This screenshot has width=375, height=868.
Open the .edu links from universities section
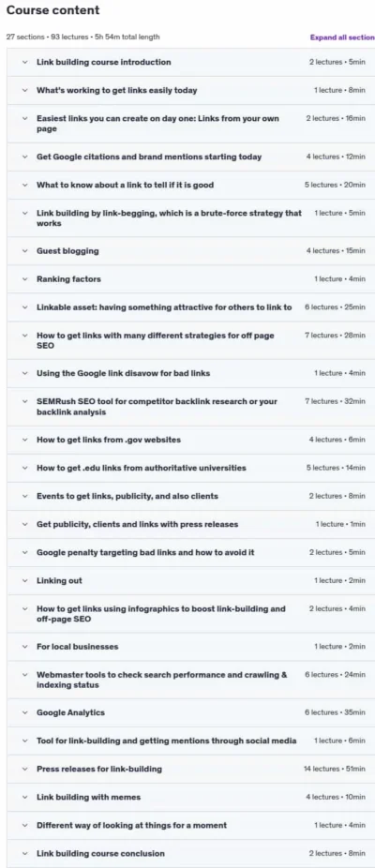tap(190, 468)
